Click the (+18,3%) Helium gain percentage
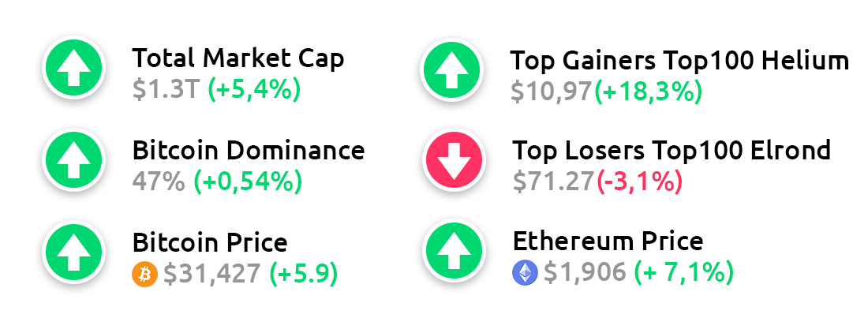The height and width of the screenshot is (333, 868). [x=648, y=92]
